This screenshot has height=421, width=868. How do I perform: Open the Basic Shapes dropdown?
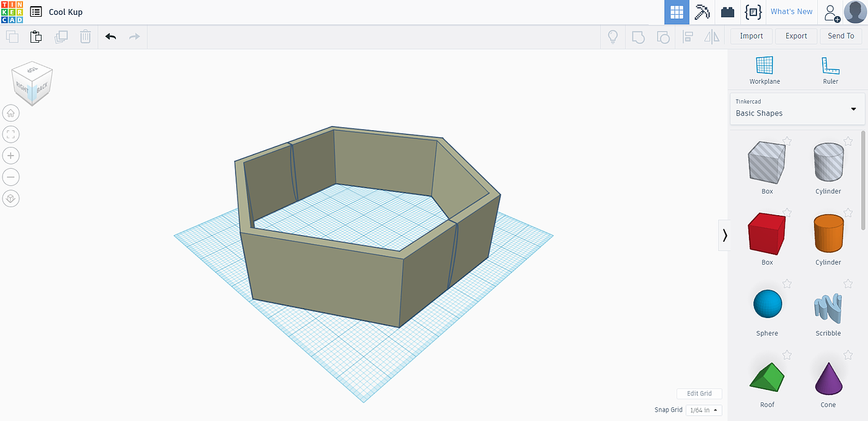(797, 109)
